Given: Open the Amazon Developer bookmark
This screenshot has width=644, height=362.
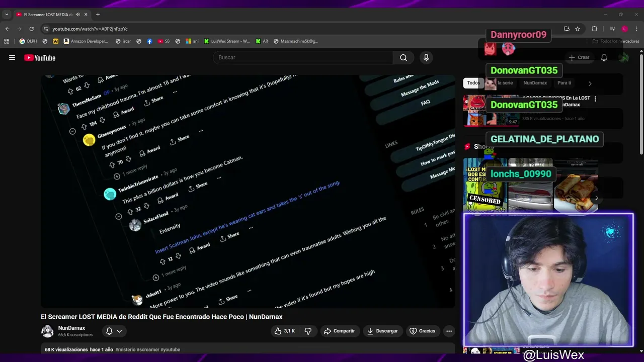Looking at the screenshot, I should [x=86, y=41].
